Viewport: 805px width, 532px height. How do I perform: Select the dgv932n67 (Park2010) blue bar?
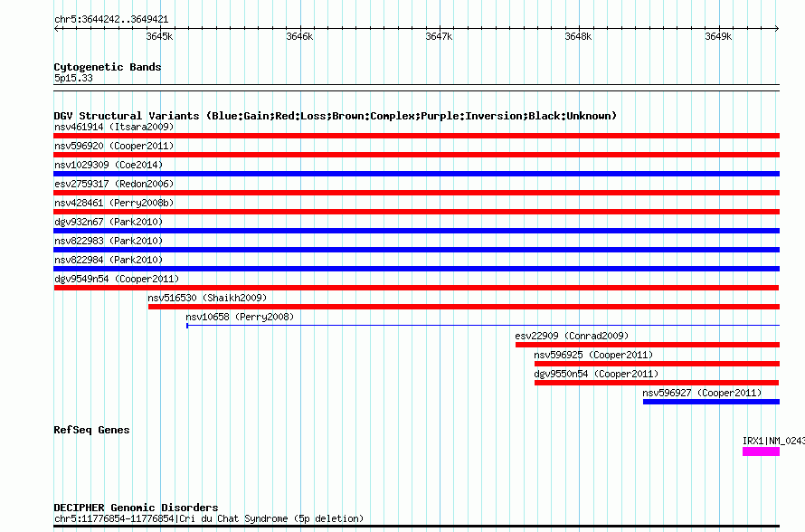pos(416,231)
